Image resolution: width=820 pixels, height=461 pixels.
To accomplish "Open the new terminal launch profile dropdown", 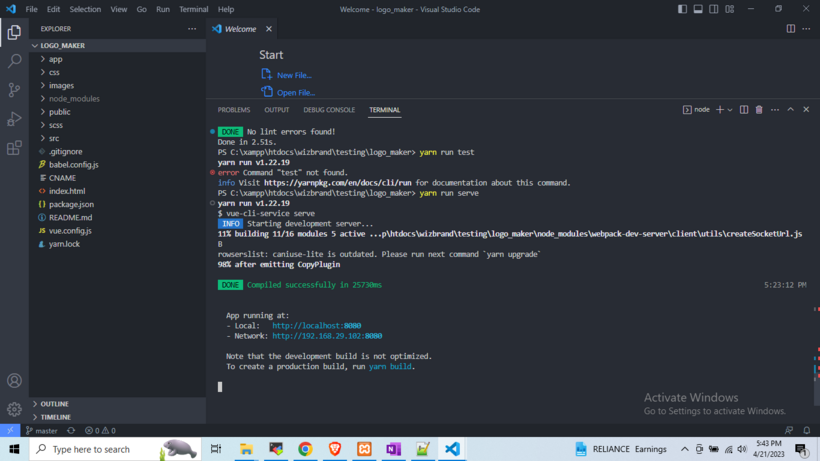I will (x=730, y=110).
